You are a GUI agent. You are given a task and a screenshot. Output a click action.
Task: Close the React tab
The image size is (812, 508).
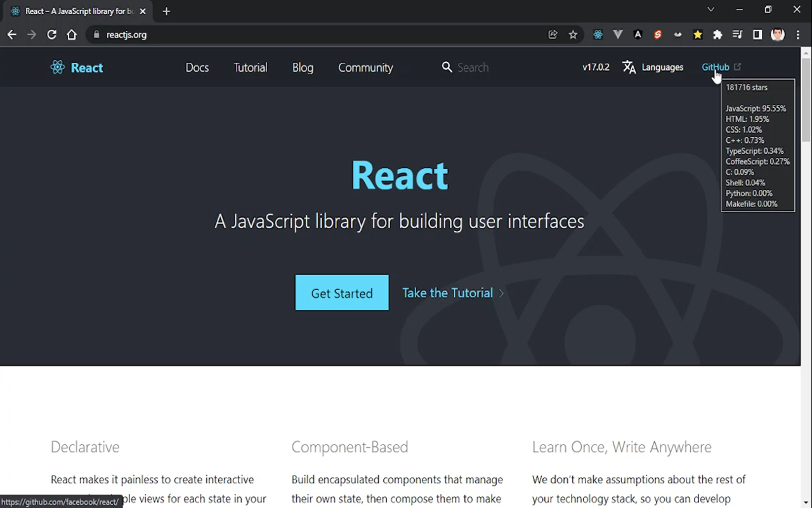pos(143,11)
